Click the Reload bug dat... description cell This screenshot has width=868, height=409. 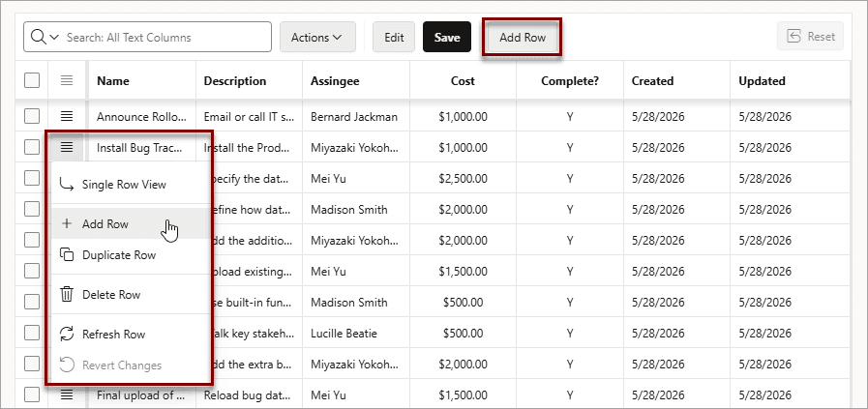coord(249,395)
